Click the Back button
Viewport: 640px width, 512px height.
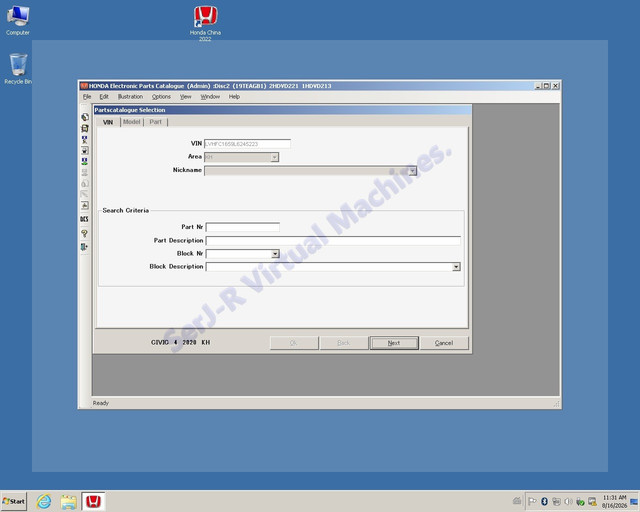[344, 343]
